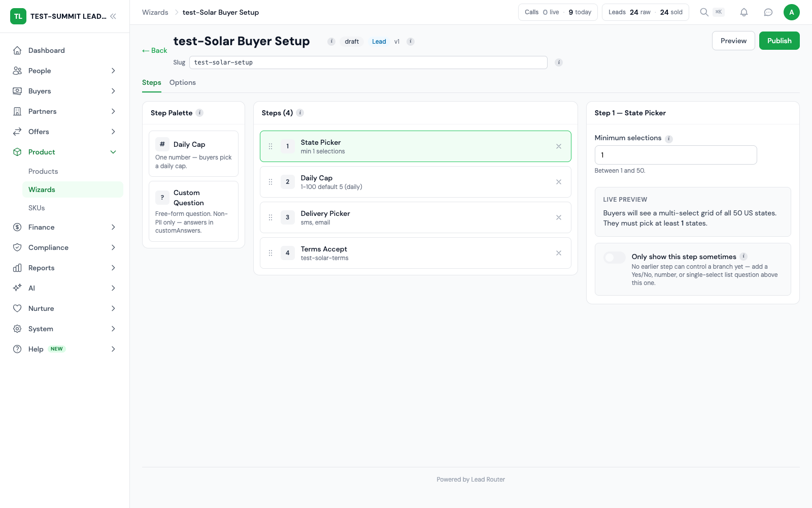This screenshot has height=508, width=812.
Task: Expand Reports sidebar section
Action: point(65,268)
